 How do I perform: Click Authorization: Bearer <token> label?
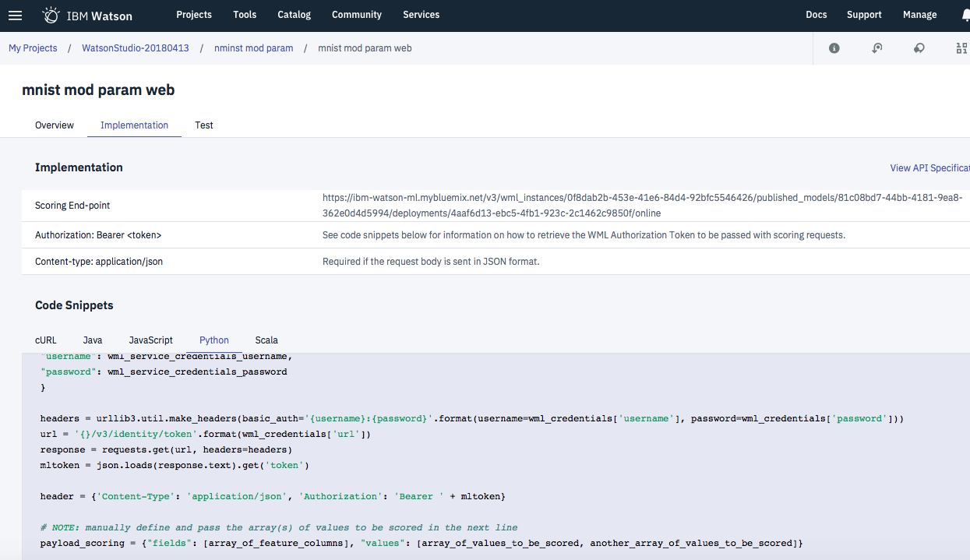(98, 235)
